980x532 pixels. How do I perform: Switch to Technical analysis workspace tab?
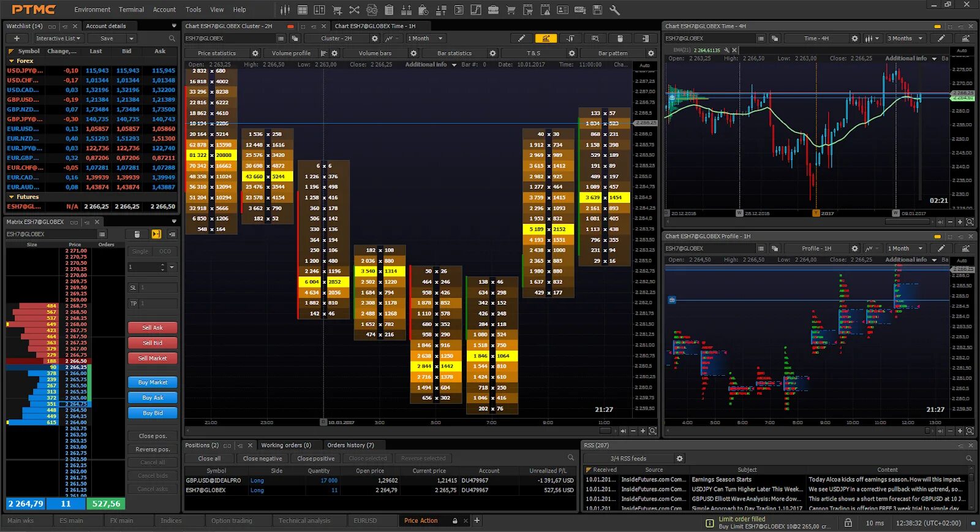(x=304, y=520)
